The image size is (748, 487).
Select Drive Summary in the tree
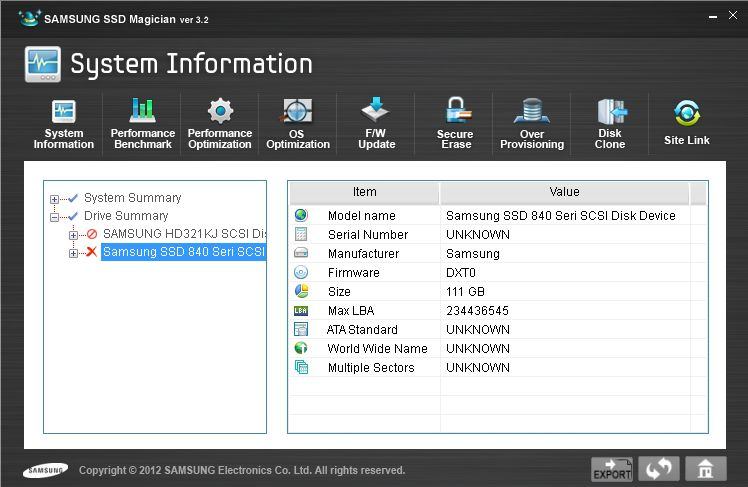point(126,216)
